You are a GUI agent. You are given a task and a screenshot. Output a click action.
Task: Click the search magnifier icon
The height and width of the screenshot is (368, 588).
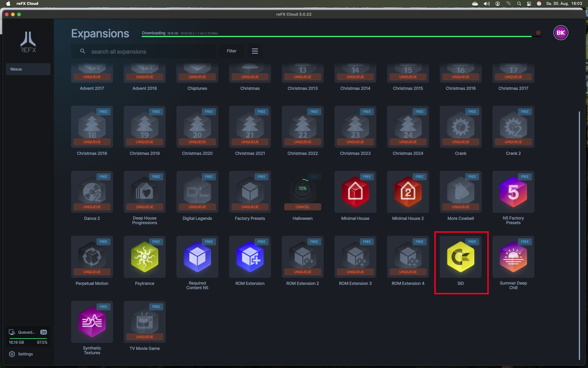[82, 51]
